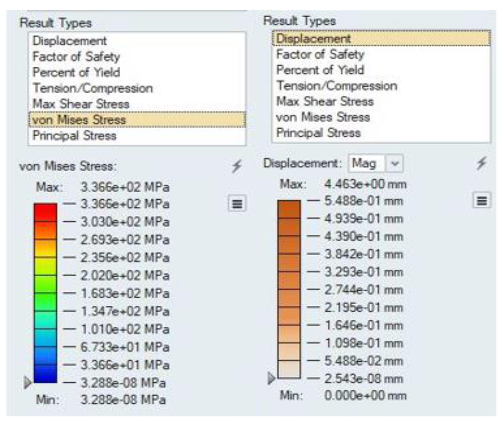The width and height of the screenshot is (504, 423).
Task: Choose Principal Stress in right result list
Action: (x=319, y=133)
